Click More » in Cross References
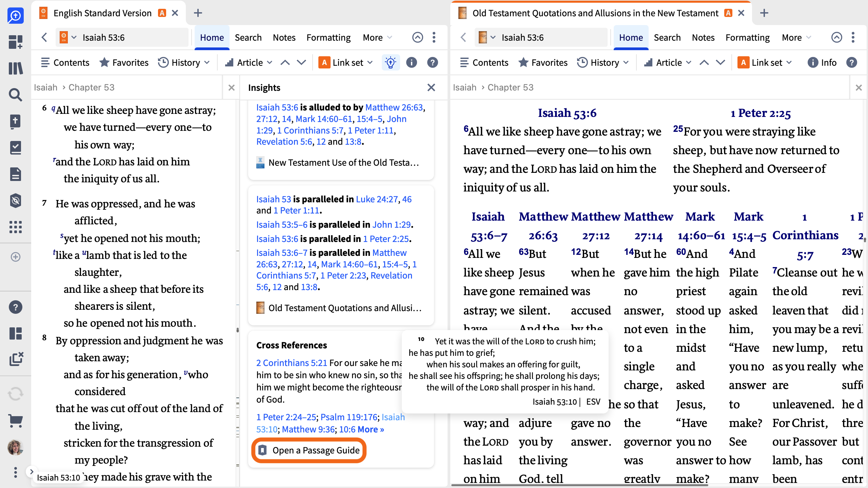Screen dimensions: 868x488 click(371, 429)
